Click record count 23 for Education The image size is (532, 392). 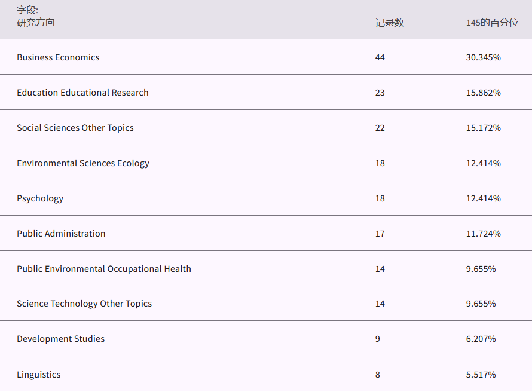pos(380,93)
